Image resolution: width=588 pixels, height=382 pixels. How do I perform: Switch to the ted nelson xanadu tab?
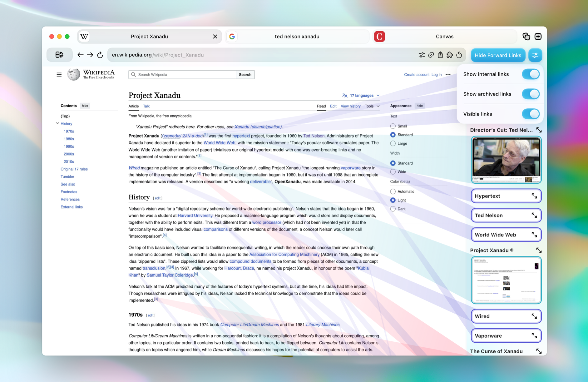[297, 37]
